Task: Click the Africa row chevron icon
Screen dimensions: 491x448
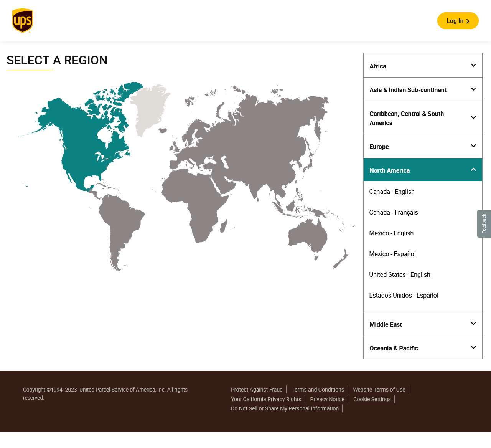Action: click(473, 65)
